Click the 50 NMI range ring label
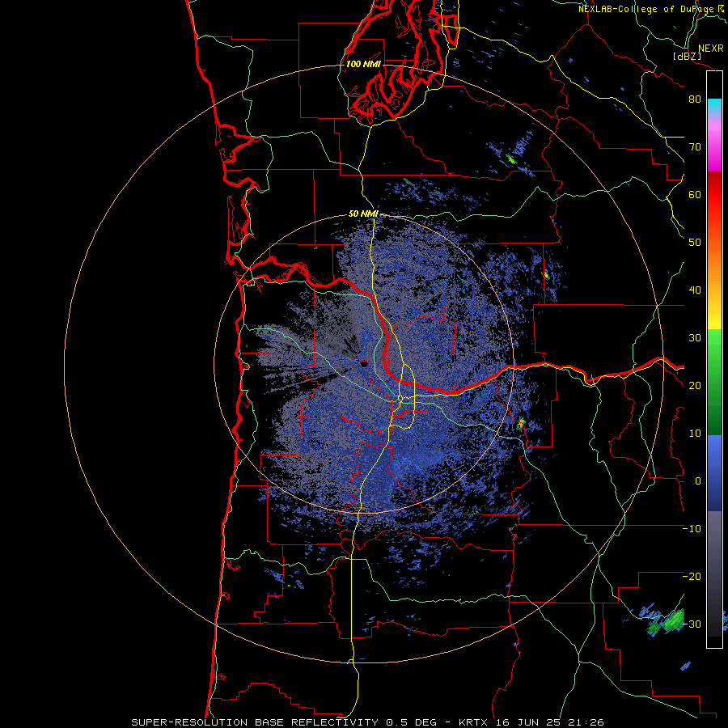728x728 pixels. [363, 214]
